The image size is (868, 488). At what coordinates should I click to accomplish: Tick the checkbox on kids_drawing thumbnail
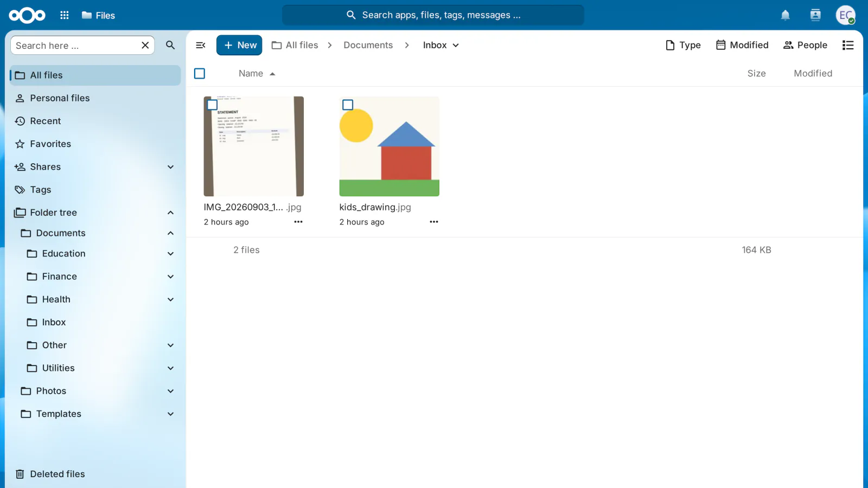pyautogui.click(x=348, y=105)
